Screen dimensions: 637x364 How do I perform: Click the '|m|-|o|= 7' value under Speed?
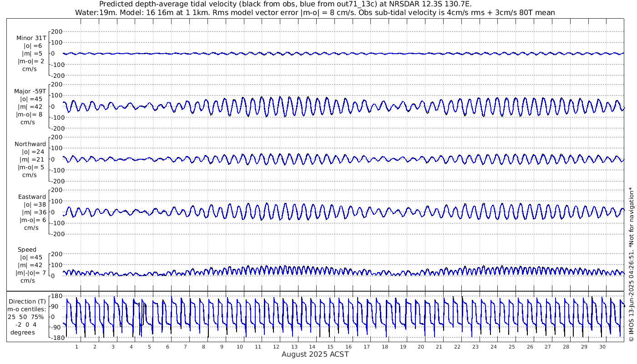31,273
